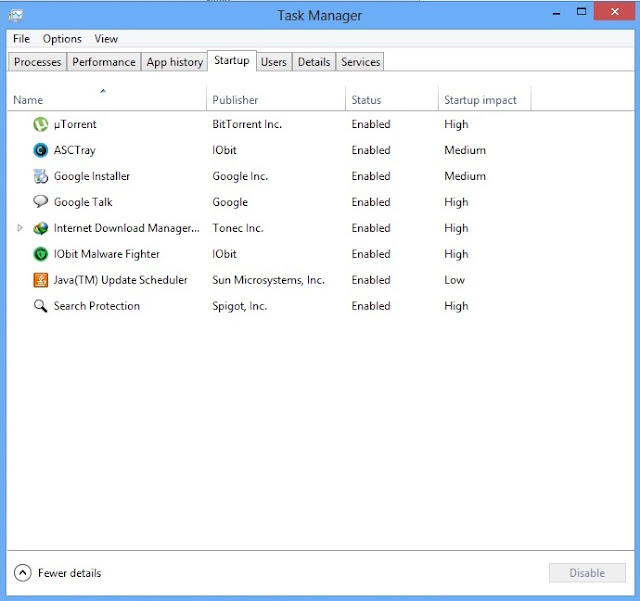The image size is (640, 601).
Task: Click Google Inc. publisher cell
Action: (240, 176)
